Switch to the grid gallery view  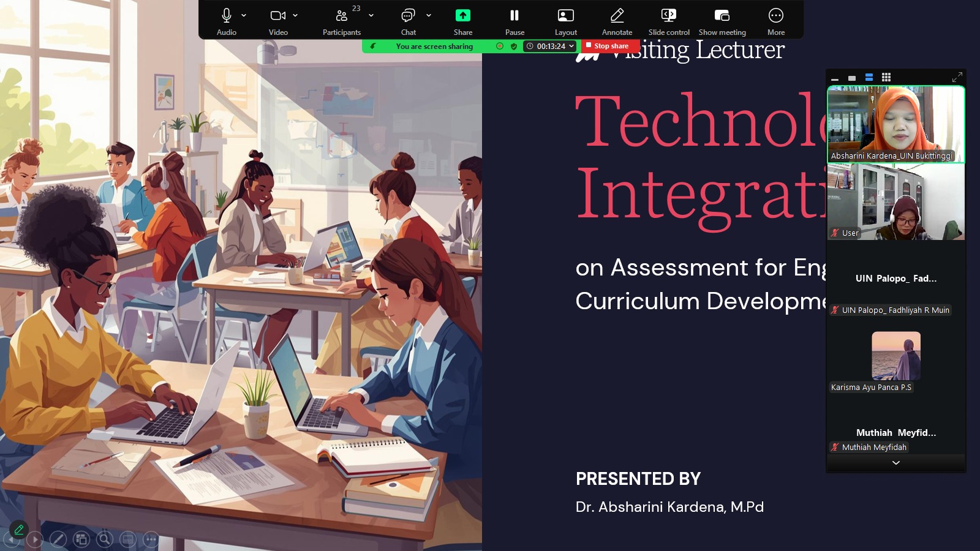886,77
